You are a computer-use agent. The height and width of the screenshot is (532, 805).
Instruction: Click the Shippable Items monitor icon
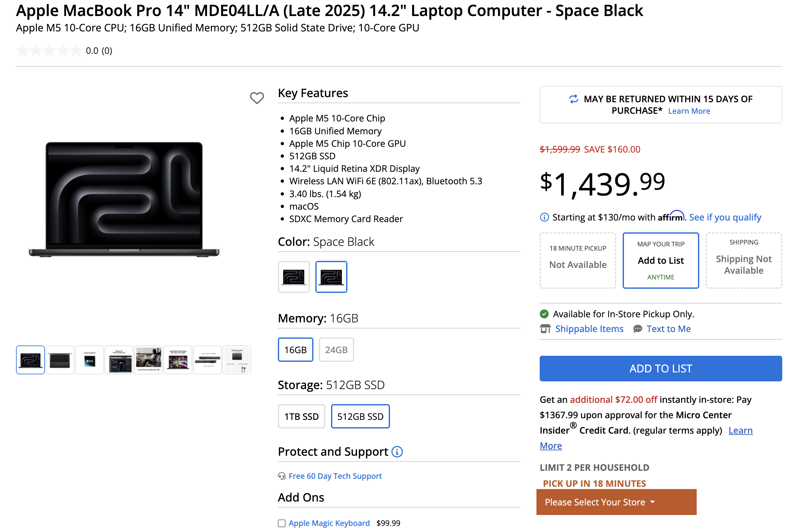(x=545, y=328)
